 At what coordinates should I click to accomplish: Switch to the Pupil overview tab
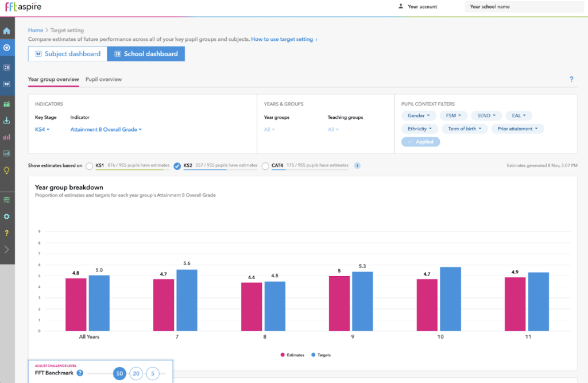[x=103, y=79]
